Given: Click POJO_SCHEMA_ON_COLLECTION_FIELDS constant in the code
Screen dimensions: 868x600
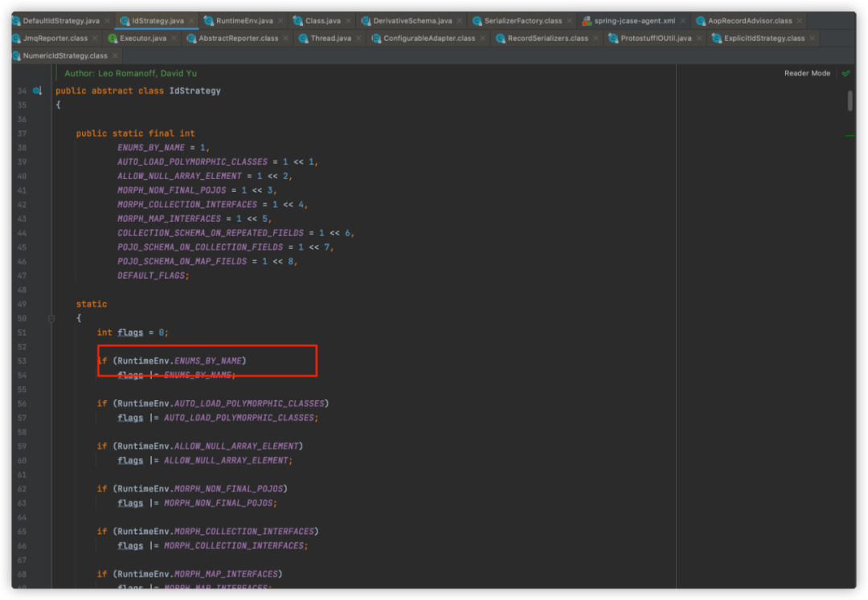Looking at the screenshot, I should click(x=200, y=247).
